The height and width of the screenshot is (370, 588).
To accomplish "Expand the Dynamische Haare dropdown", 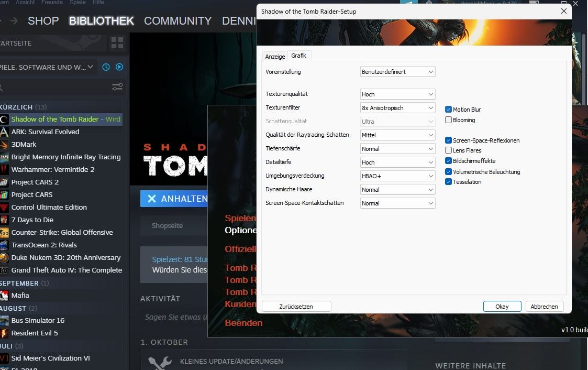I will (397, 190).
